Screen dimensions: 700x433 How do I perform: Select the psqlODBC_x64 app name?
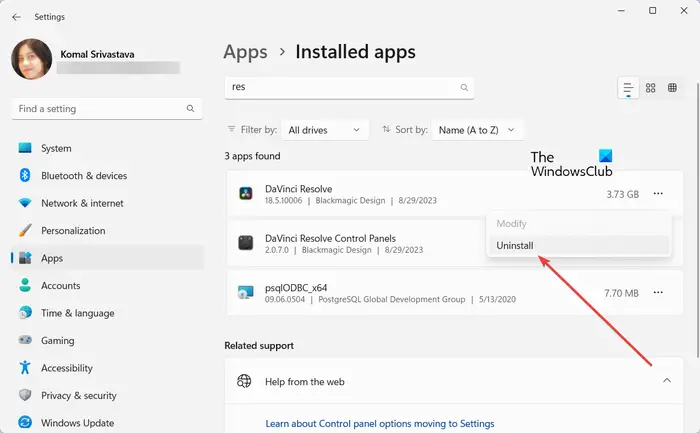click(x=296, y=288)
